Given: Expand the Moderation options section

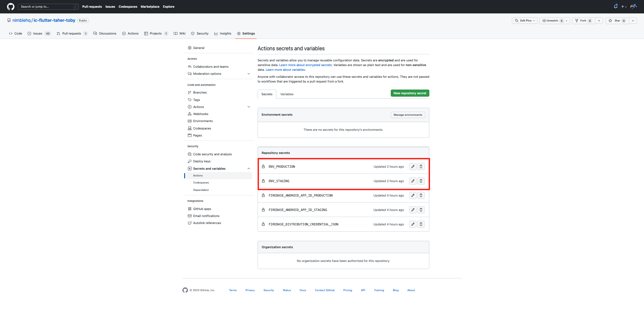Looking at the screenshot, I should click(x=249, y=73).
